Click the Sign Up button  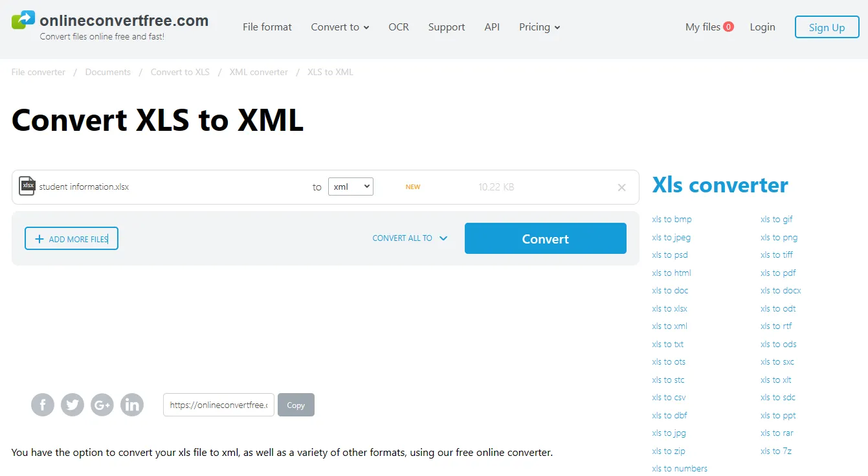point(827,27)
